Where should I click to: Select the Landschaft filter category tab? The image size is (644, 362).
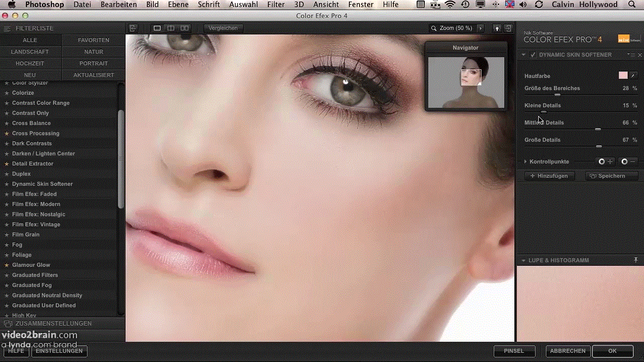click(x=30, y=52)
